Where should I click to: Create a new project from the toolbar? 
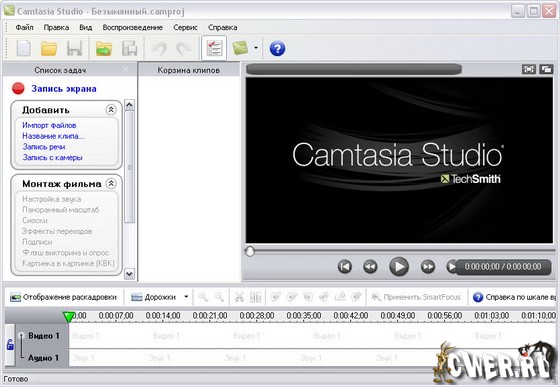point(24,48)
